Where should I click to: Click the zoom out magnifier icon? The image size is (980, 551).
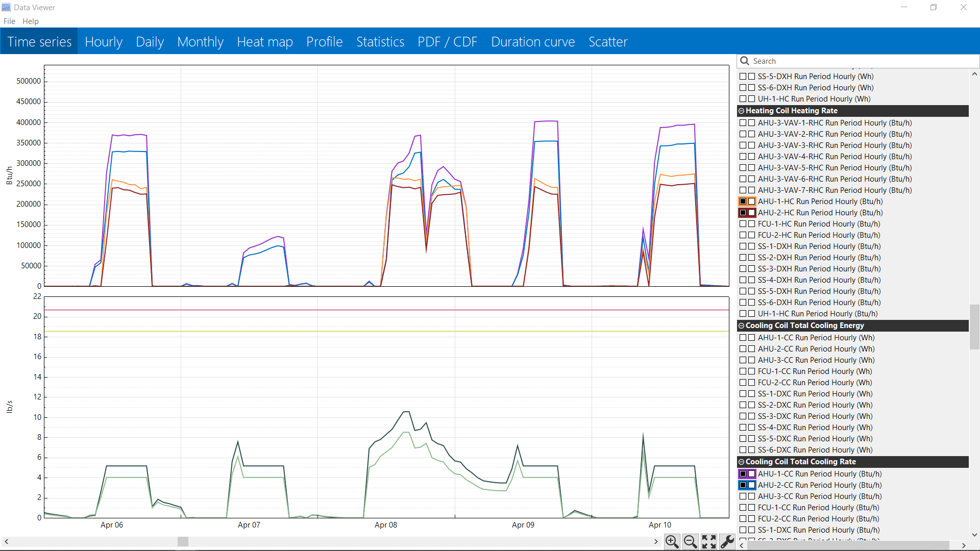(690, 541)
